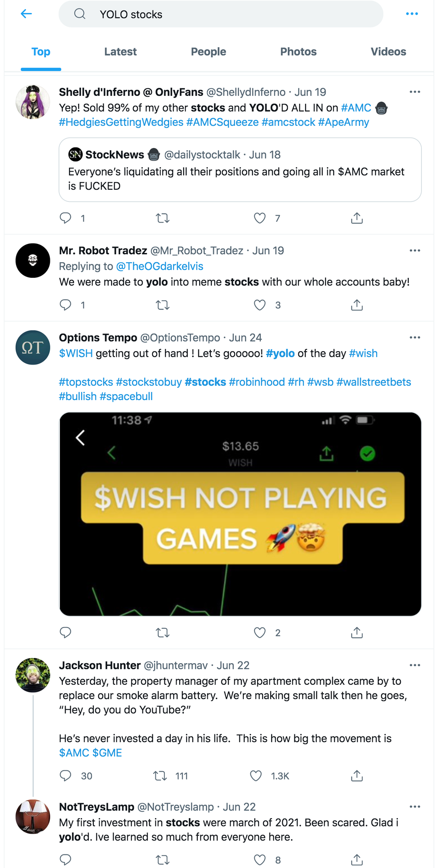Open more options on Options Tempo's tweet
440x868 pixels.
tap(415, 337)
